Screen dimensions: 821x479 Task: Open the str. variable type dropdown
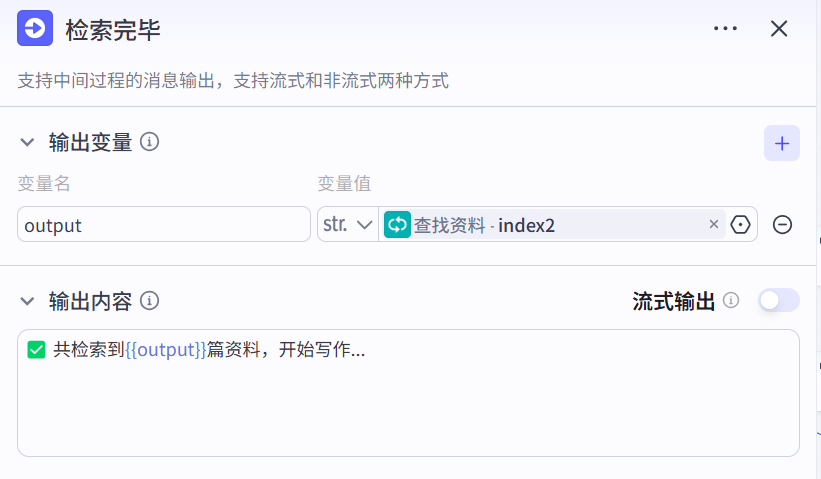pos(347,225)
